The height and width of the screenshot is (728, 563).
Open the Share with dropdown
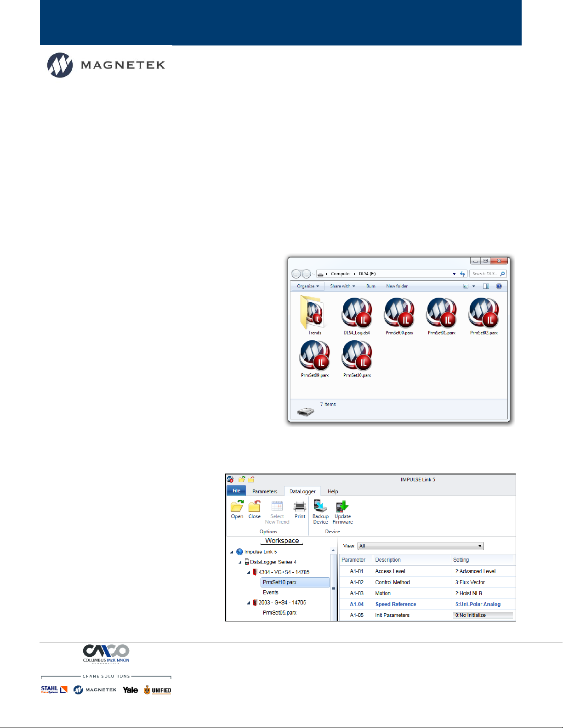[x=342, y=286]
